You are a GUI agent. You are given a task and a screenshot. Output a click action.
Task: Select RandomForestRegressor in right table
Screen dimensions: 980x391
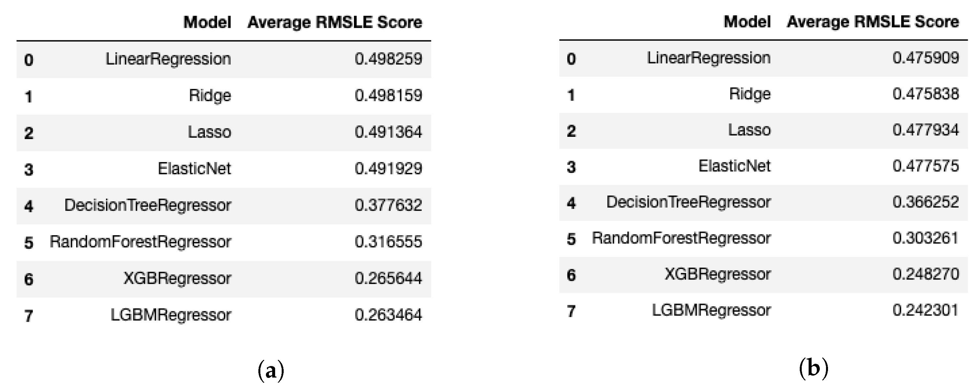681,238
